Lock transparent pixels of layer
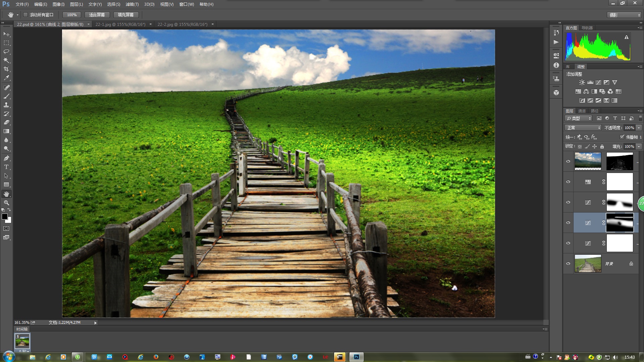Image resolution: width=644 pixels, height=362 pixels. (x=580, y=146)
